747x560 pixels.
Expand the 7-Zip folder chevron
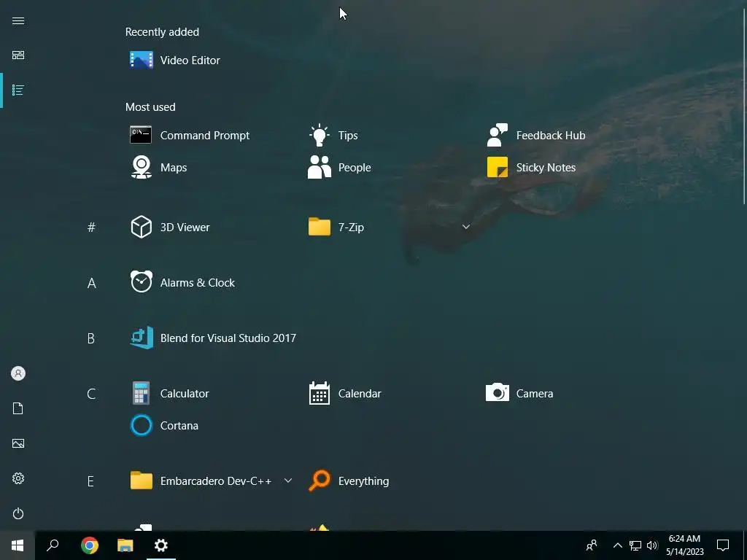466,227
